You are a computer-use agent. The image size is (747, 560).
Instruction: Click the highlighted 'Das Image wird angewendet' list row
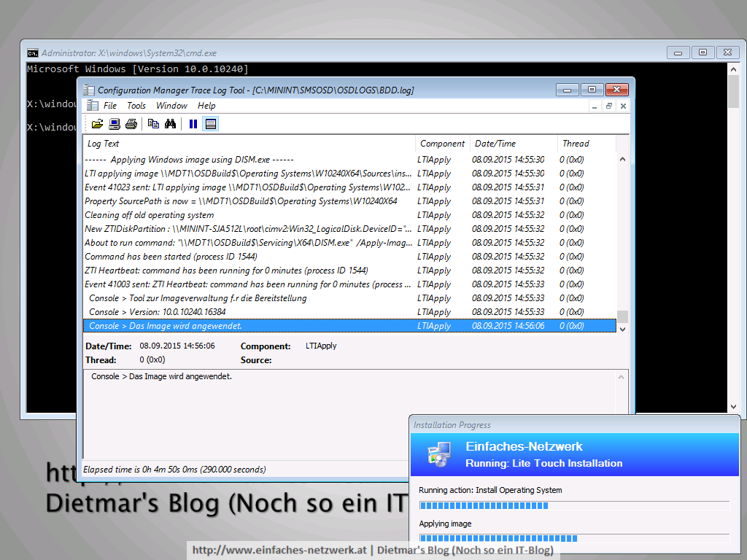pyautogui.click(x=349, y=326)
